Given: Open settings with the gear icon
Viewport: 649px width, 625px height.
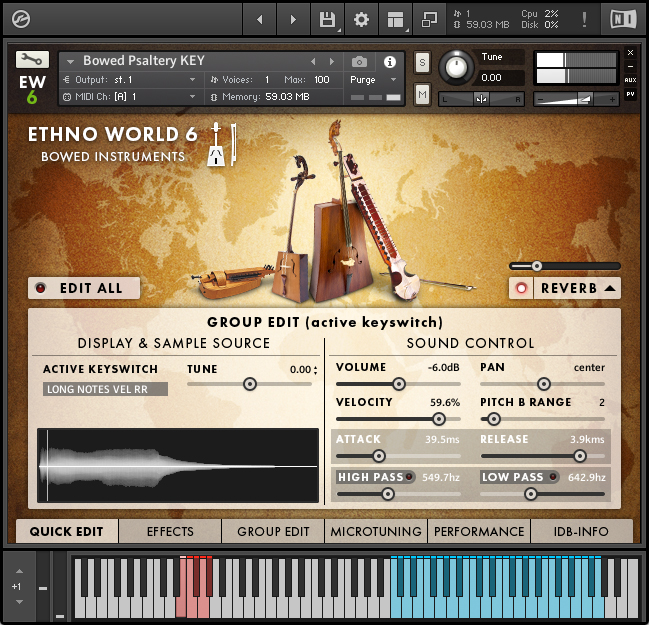Looking at the screenshot, I should [361, 19].
